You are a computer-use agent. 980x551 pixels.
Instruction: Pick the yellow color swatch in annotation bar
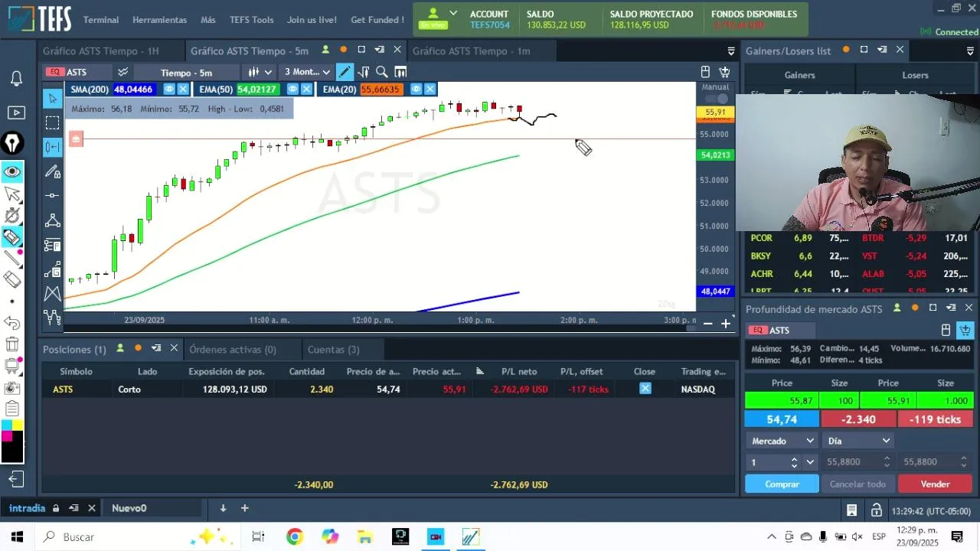coord(18,425)
